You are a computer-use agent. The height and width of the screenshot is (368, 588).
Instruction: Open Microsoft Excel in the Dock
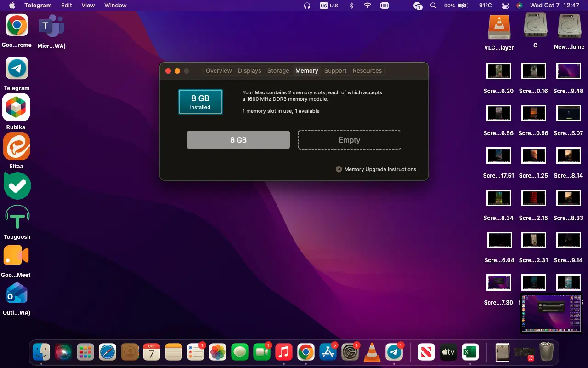(x=470, y=352)
